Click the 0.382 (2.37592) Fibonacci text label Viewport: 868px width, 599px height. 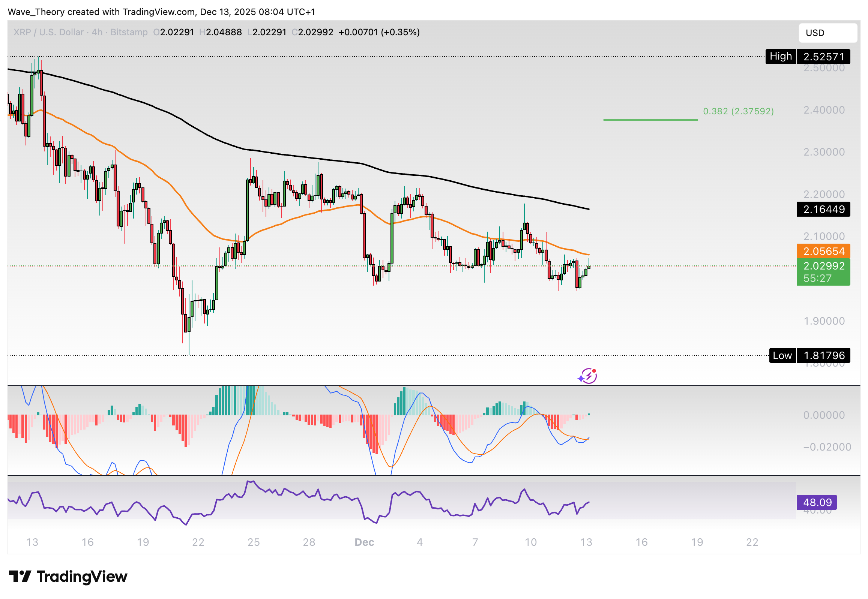coord(738,111)
